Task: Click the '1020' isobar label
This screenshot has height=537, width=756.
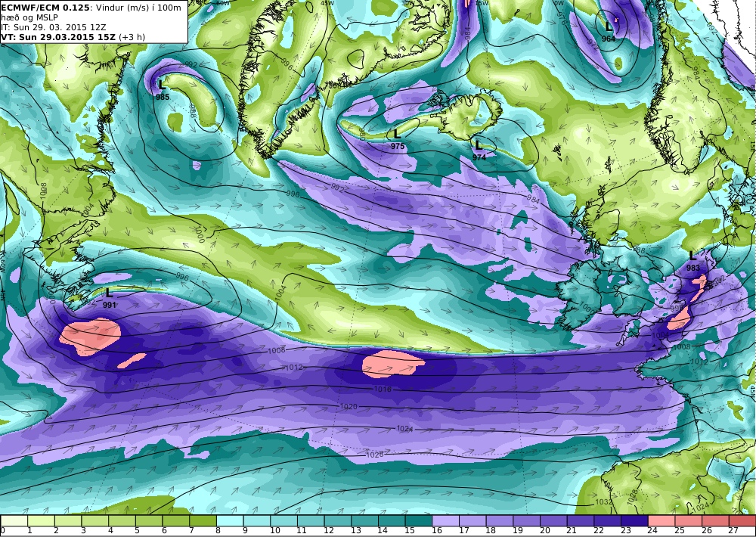Action: coord(349,406)
